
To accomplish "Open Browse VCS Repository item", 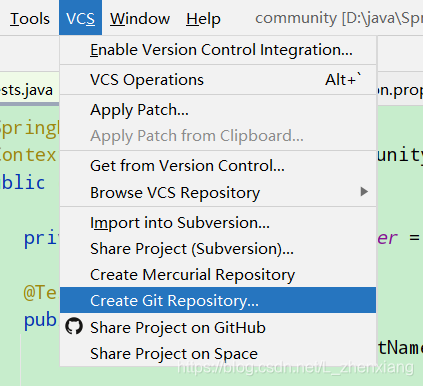I will coord(218,193).
